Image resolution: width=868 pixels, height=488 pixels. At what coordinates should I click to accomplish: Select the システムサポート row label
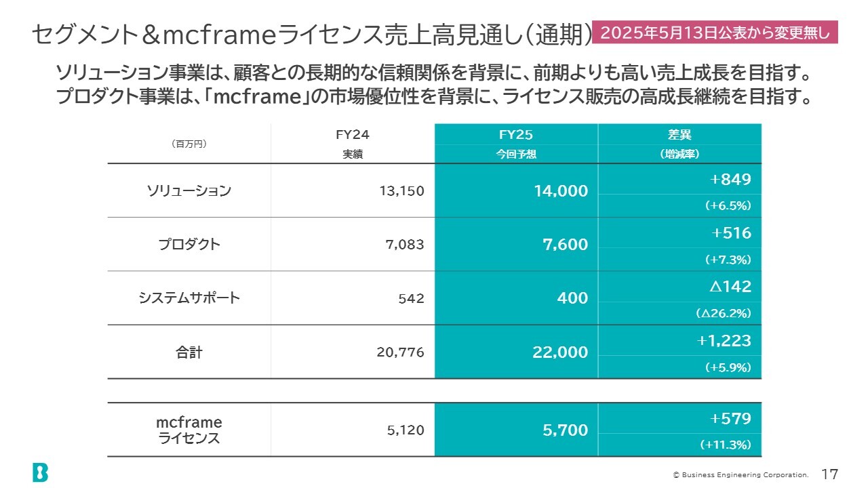[x=189, y=298]
